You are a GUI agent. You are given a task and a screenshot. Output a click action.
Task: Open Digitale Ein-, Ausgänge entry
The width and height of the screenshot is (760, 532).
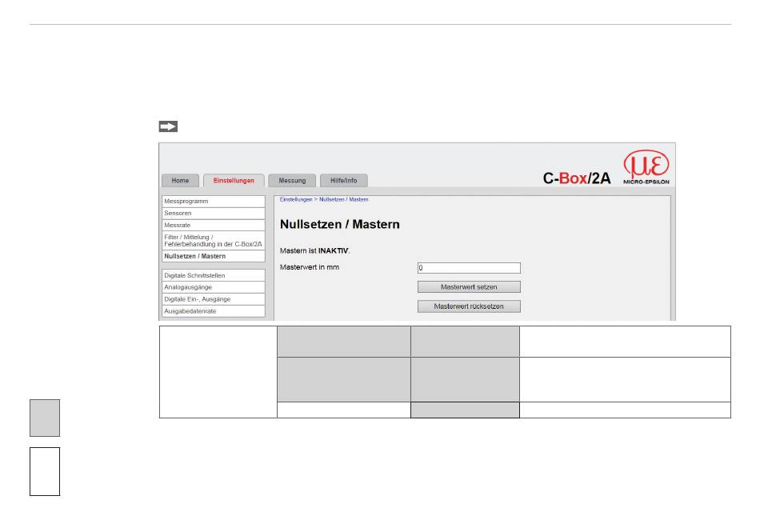214,299
